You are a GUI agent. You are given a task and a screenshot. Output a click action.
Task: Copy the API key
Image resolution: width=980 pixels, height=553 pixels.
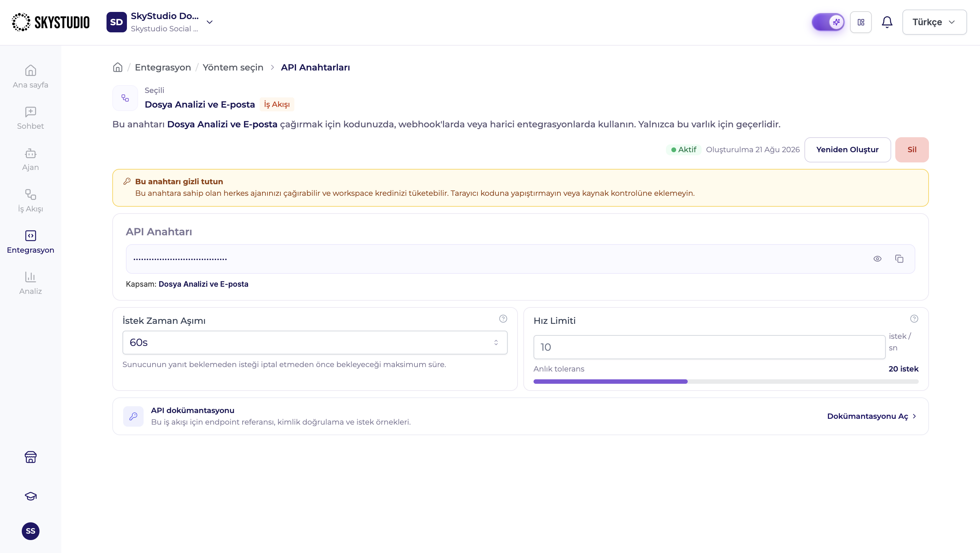(x=899, y=259)
